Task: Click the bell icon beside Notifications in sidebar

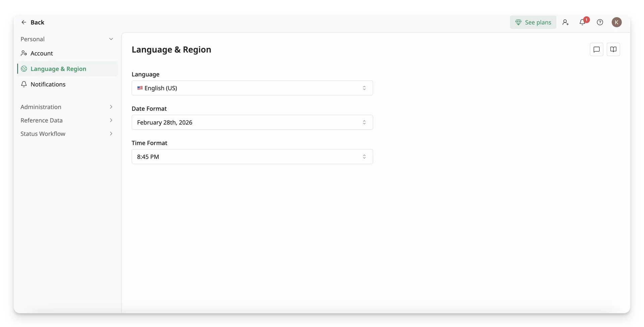Action: (24, 84)
